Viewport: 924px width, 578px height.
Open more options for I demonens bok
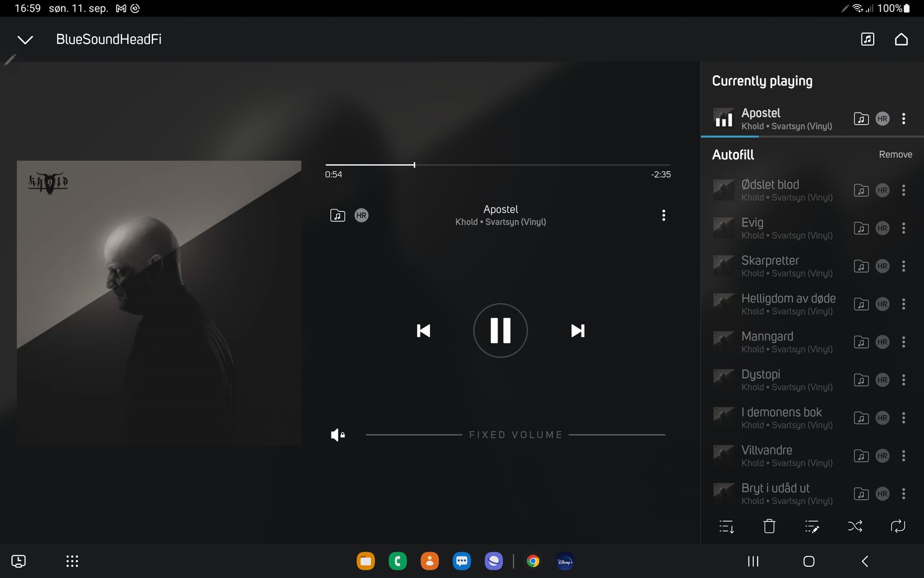point(904,418)
